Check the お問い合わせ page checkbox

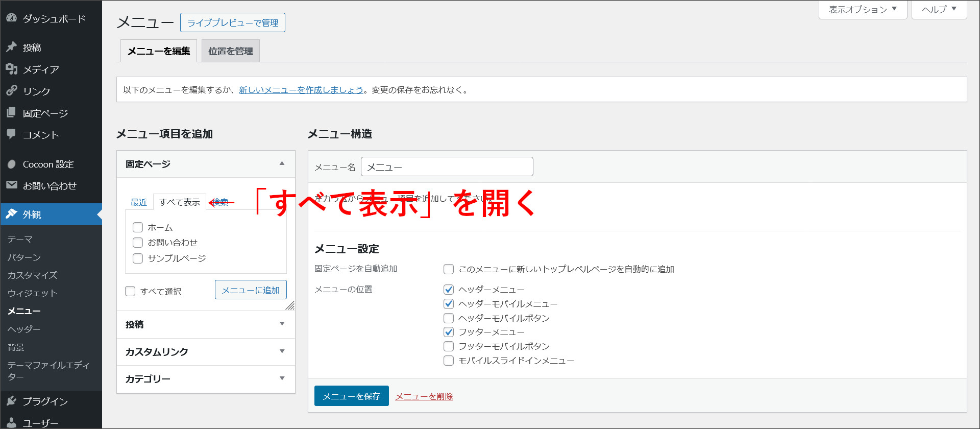[138, 243]
